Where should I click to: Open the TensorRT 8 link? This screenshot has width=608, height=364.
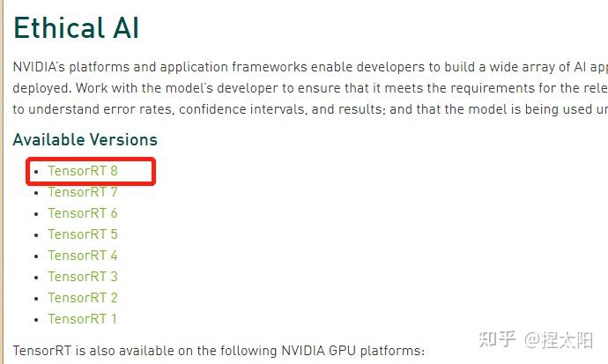pyautogui.click(x=83, y=171)
